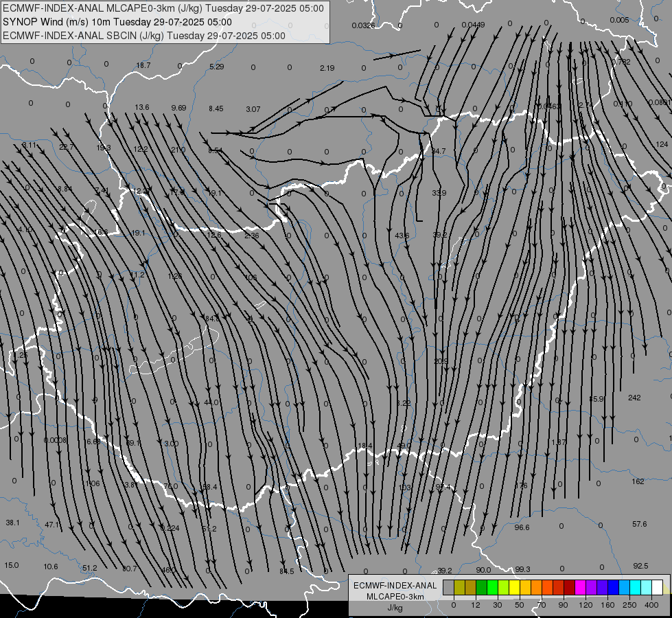
Task: Click the 70 tick label on legend
Action: pyautogui.click(x=542, y=605)
